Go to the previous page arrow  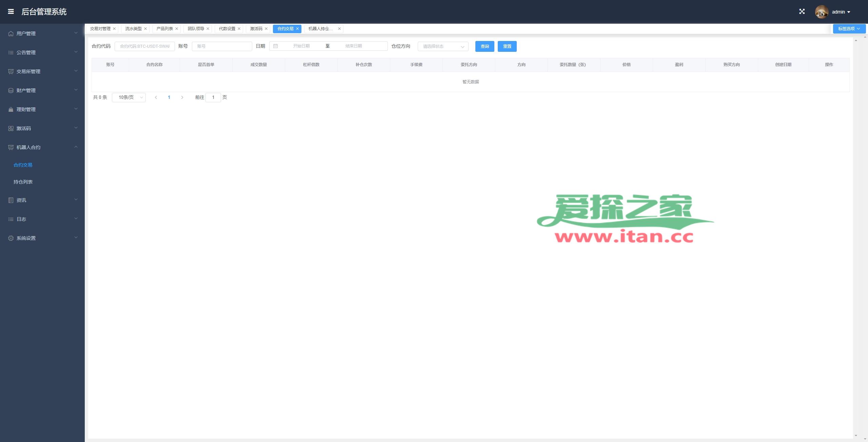pos(156,98)
